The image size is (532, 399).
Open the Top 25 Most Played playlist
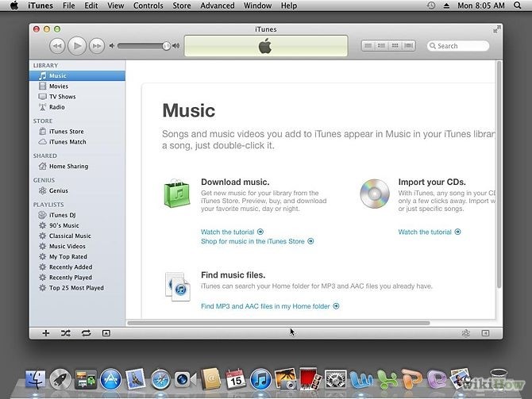click(x=77, y=288)
